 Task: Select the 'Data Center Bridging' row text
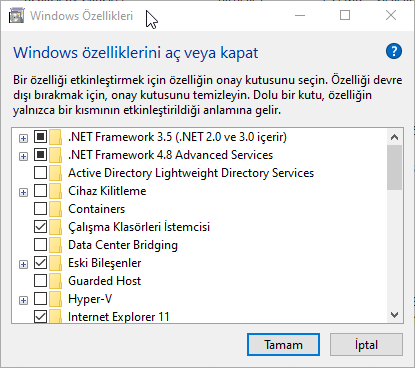coord(123,245)
